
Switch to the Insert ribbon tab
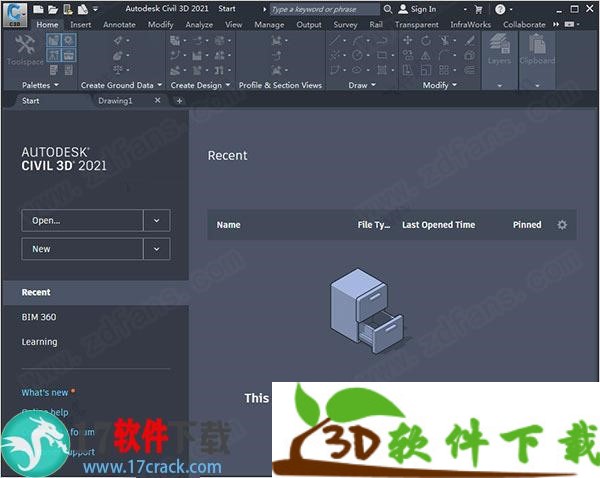click(81, 25)
